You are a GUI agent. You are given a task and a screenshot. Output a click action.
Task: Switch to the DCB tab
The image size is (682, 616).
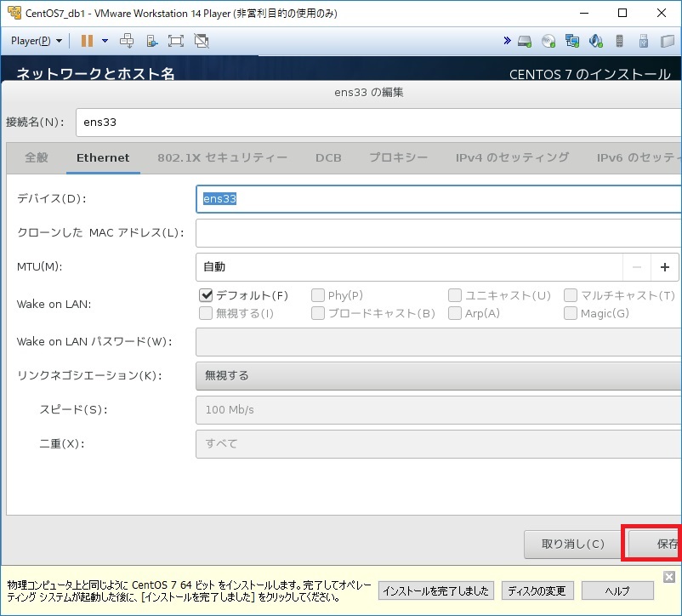click(x=328, y=157)
